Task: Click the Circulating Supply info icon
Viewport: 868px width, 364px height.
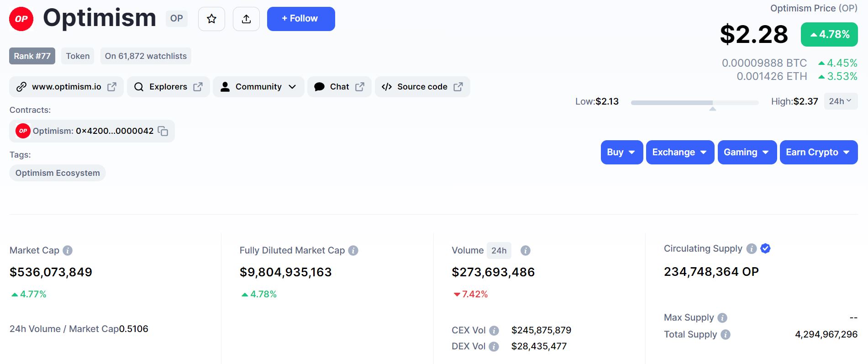Action: click(x=751, y=248)
